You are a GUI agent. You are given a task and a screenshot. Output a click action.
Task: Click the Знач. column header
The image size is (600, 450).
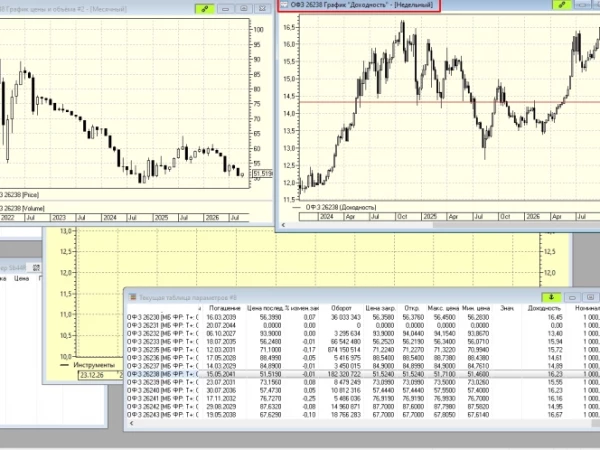(507, 308)
